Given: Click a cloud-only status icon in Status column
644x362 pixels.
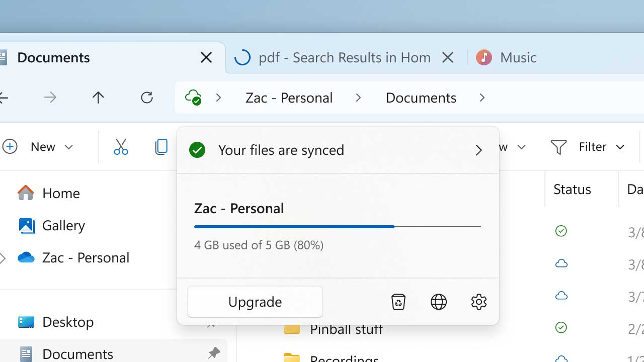Looking at the screenshot, I should 561,263.
